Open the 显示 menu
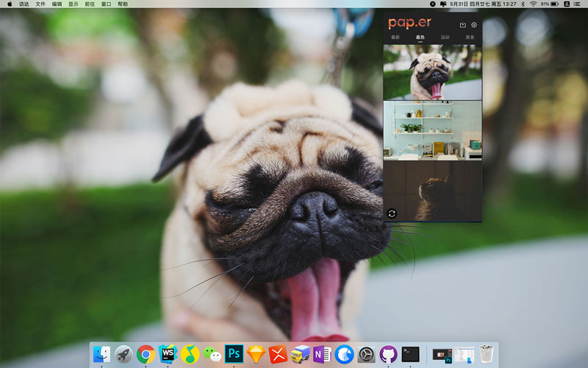588x368 pixels. tap(73, 4)
